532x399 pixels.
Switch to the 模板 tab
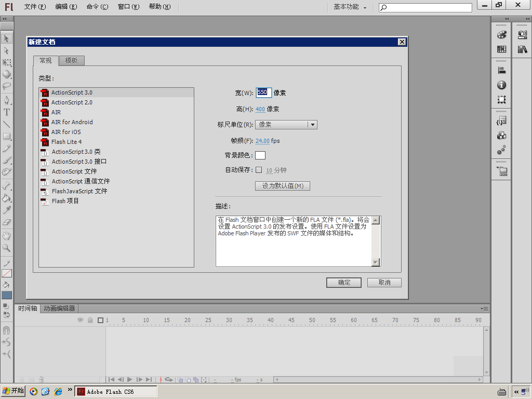click(72, 61)
